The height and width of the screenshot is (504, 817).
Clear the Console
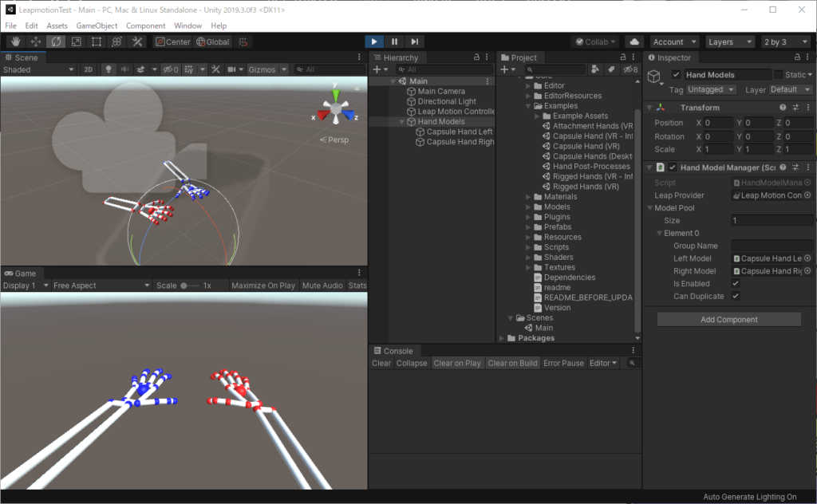[x=381, y=363]
